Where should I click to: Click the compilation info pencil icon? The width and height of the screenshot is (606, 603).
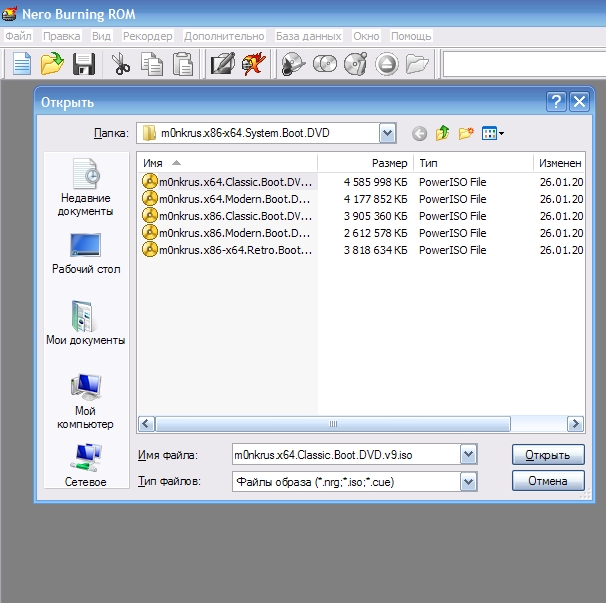(x=223, y=64)
